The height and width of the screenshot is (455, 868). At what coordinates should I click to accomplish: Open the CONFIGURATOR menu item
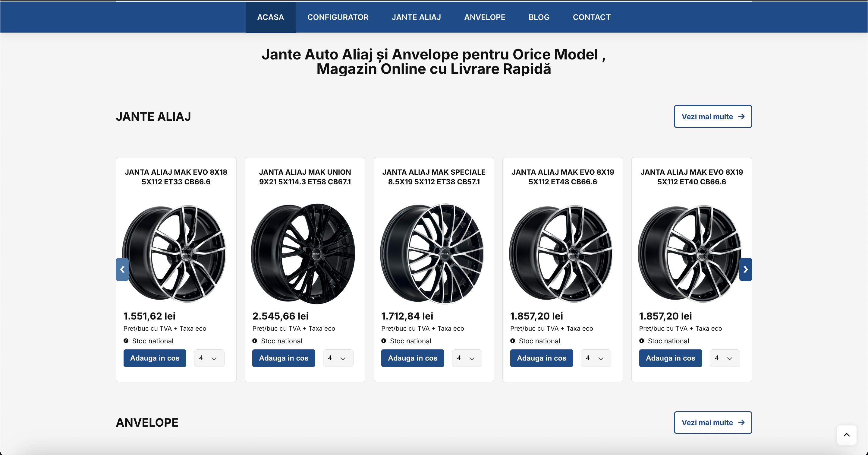[338, 17]
